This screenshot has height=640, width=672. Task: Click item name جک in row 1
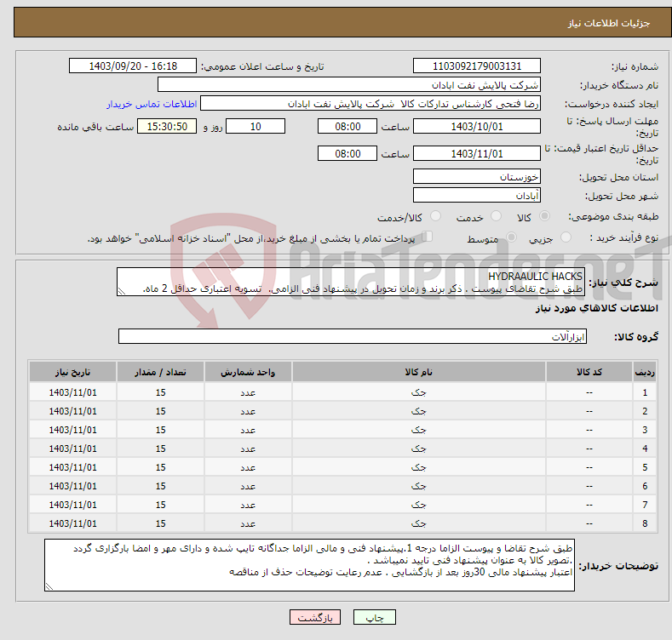[x=419, y=392]
